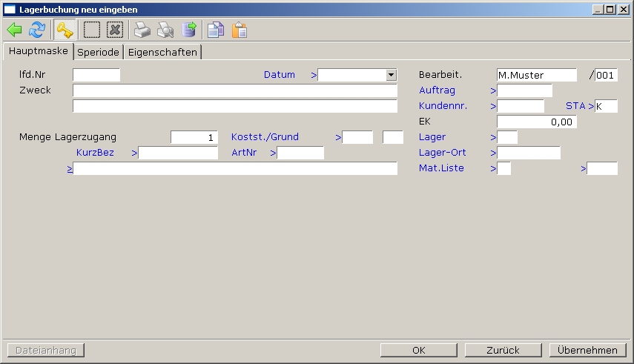Click the green back arrow icon

pyautogui.click(x=15, y=30)
